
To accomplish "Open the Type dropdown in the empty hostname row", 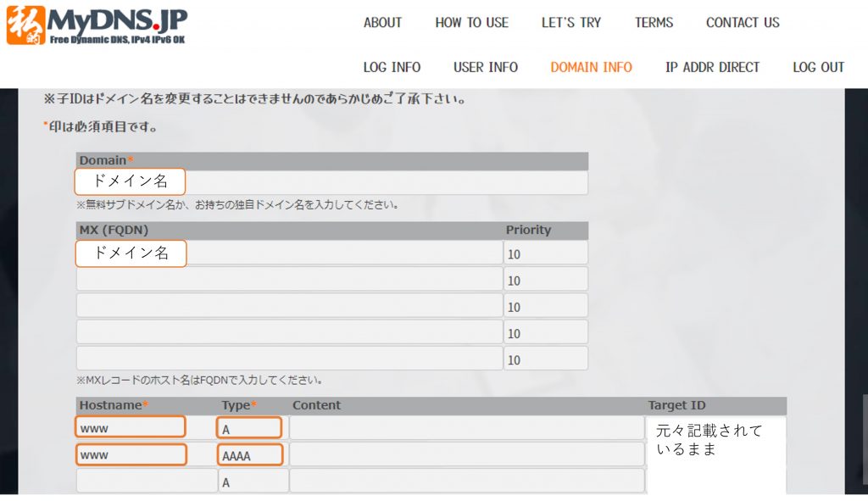I will click(x=253, y=481).
